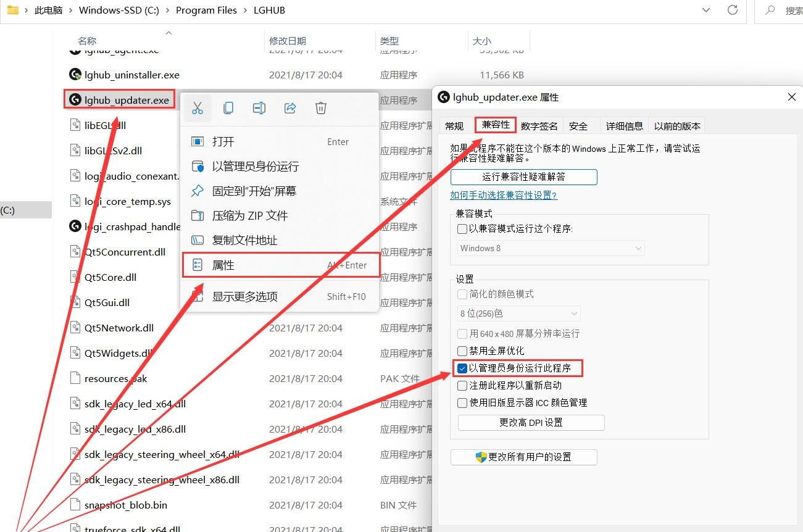Click the Rename icon in context menu

[259, 108]
